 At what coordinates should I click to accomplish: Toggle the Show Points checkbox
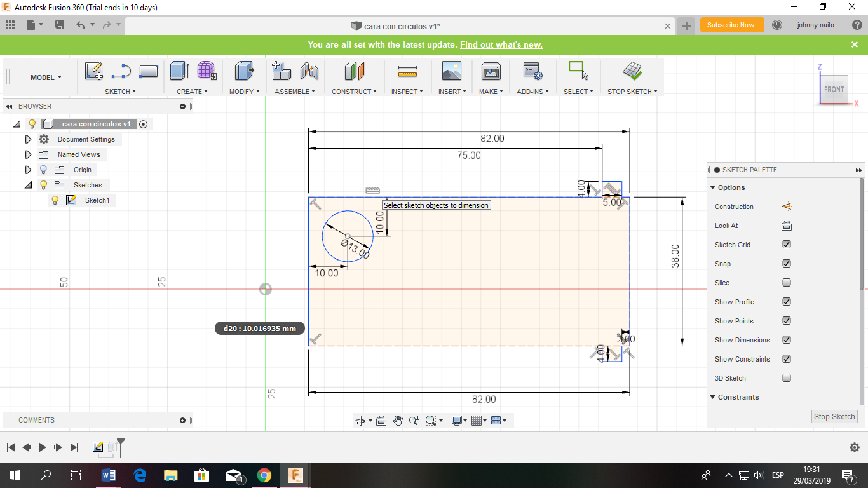787,321
